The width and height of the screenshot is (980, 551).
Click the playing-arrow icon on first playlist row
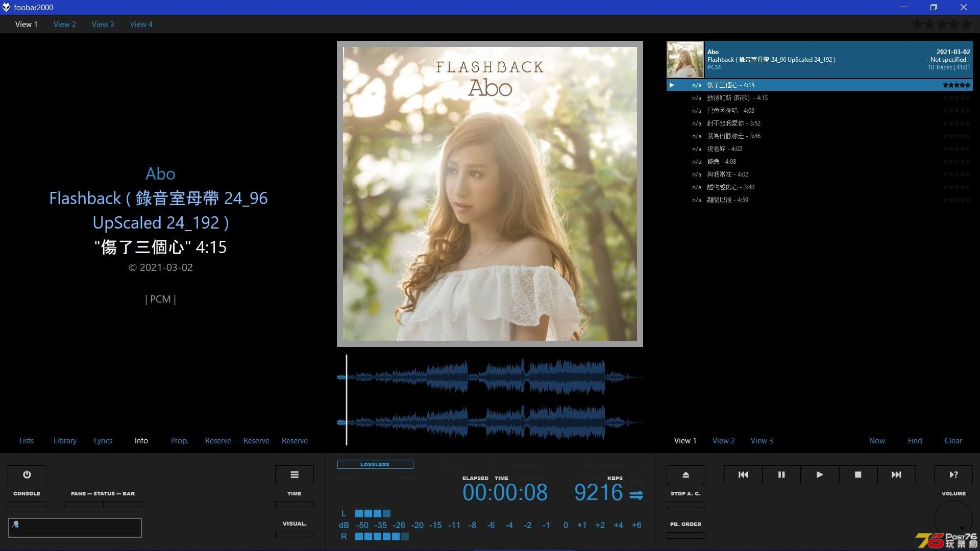tap(672, 85)
